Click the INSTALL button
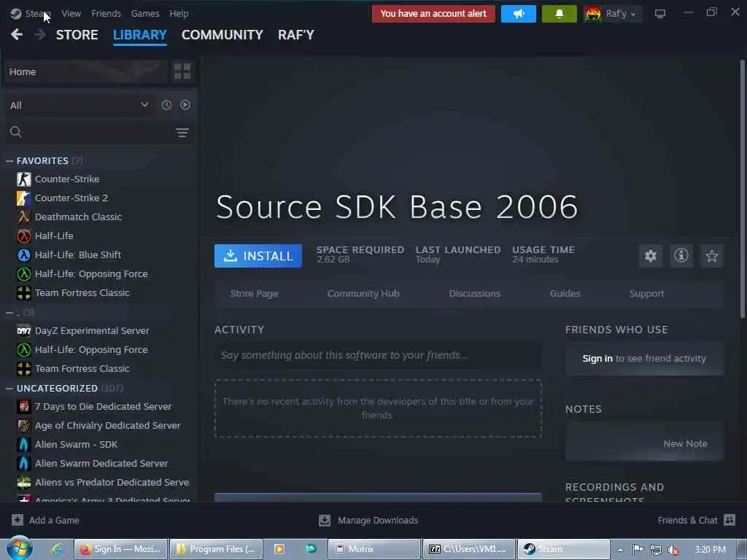 pyautogui.click(x=258, y=256)
